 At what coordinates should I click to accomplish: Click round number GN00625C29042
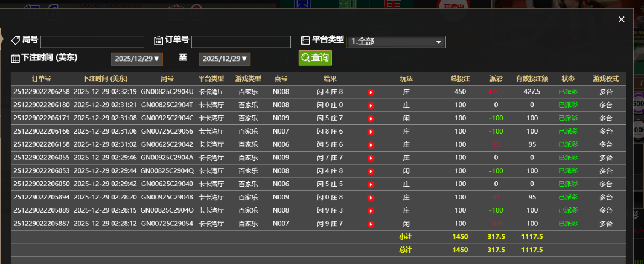167,144
